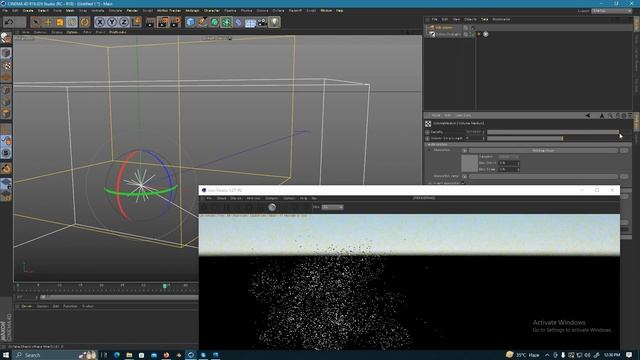Adjust the Density slider
The width and height of the screenshot is (640, 360).
point(553,132)
